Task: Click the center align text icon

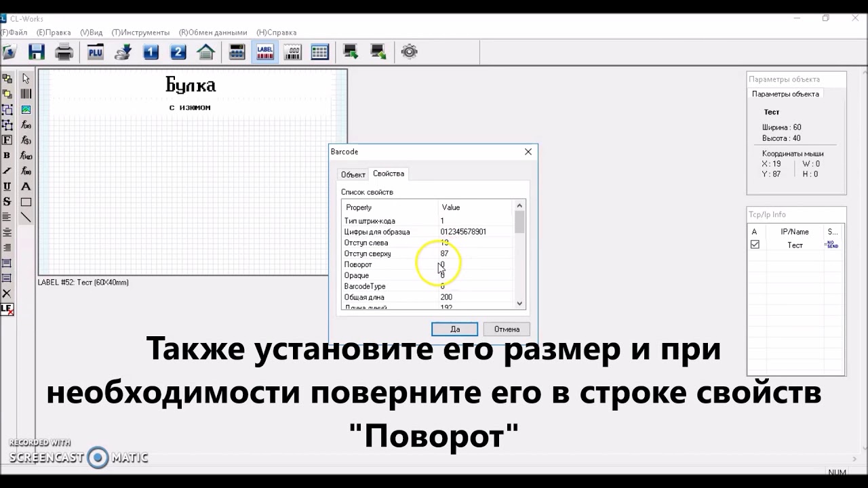Action: click(7, 232)
